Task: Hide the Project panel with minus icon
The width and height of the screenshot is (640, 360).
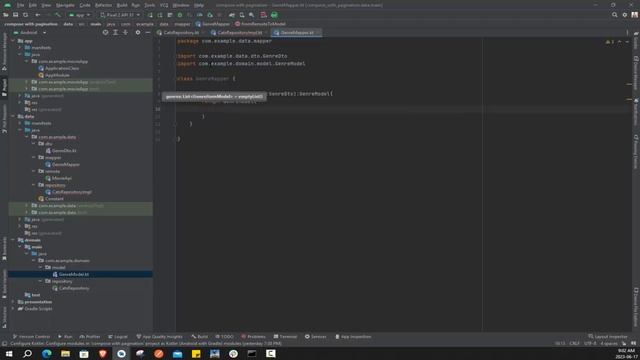Action: [148, 33]
